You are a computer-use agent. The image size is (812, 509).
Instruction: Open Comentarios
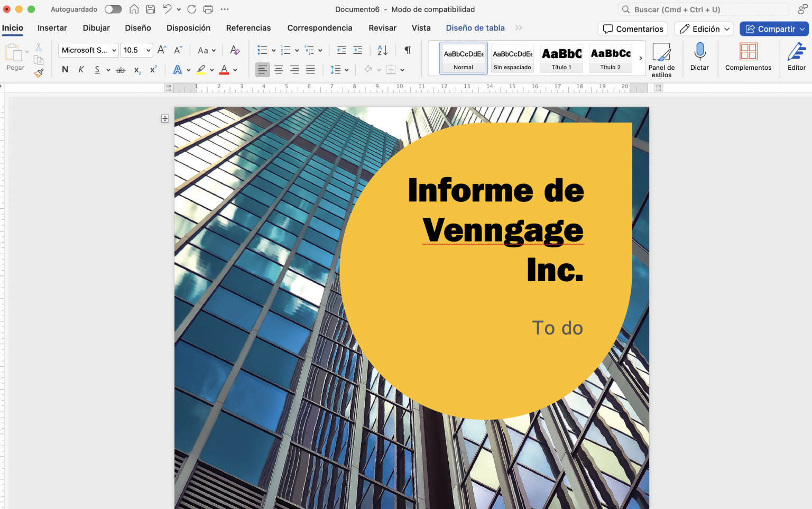point(633,29)
